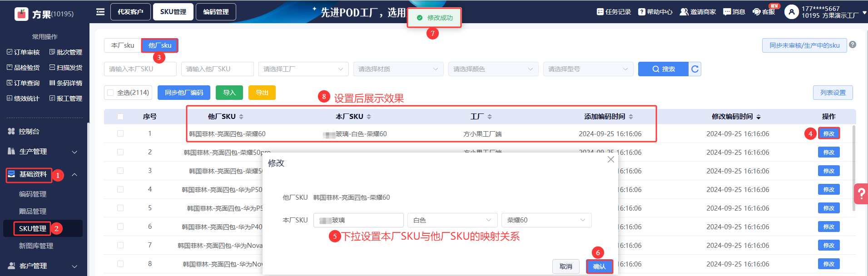The image size is (868, 276).
Task: Check row 7 checkbox
Action: (x=120, y=245)
